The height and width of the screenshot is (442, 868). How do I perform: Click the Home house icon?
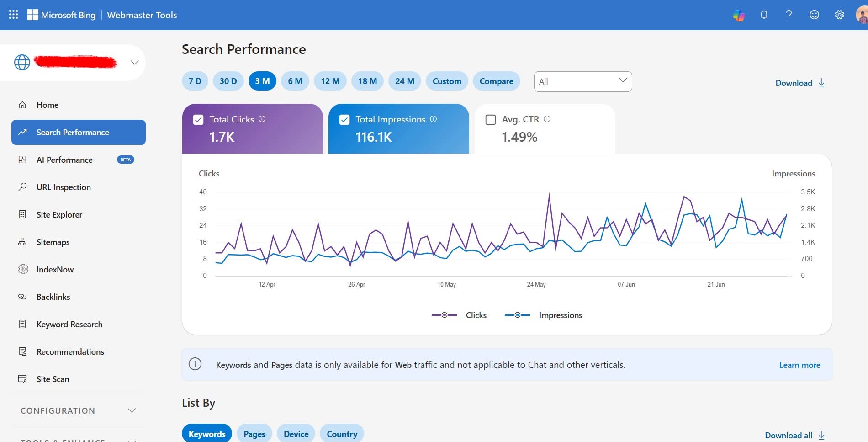point(22,105)
